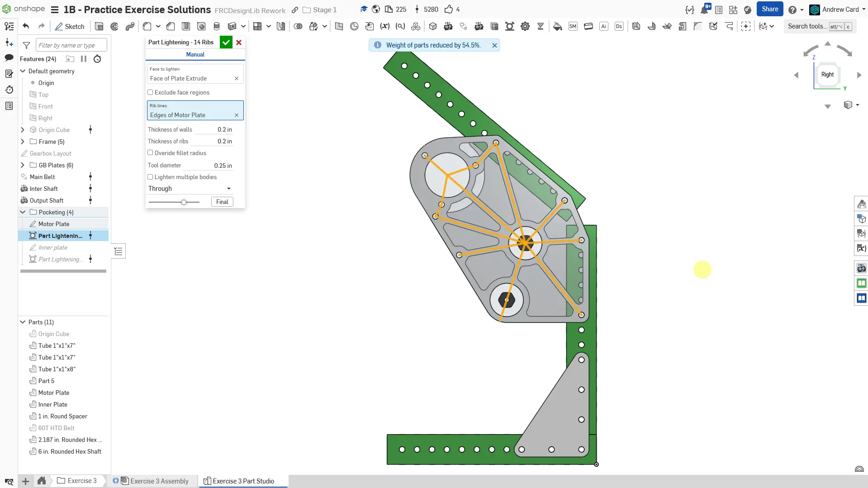Click the Share button
The height and width of the screenshot is (488, 868).
pyautogui.click(x=769, y=9)
